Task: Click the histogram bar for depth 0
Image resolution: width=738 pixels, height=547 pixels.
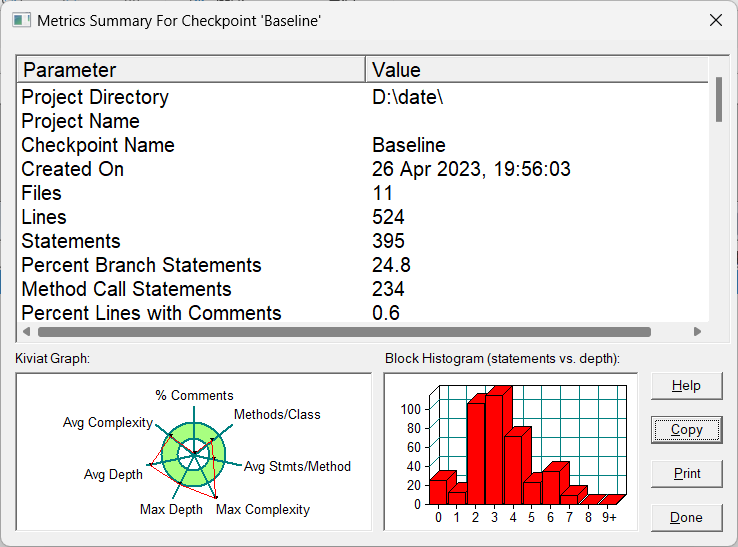Action: (438, 492)
